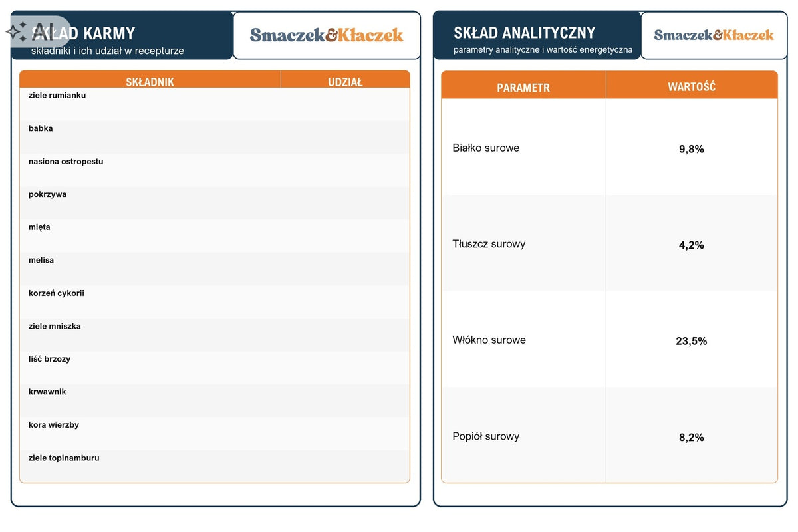Select the 'korzeń cykorii' ingredient
This screenshot has width=798, height=532.
point(214,302)
